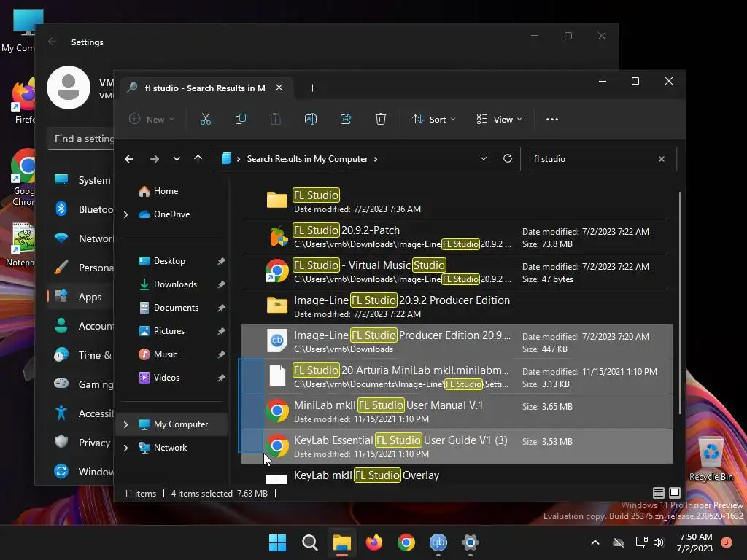Click the Delete trash icon
The image size is (747, 560).
pos(380,119)
